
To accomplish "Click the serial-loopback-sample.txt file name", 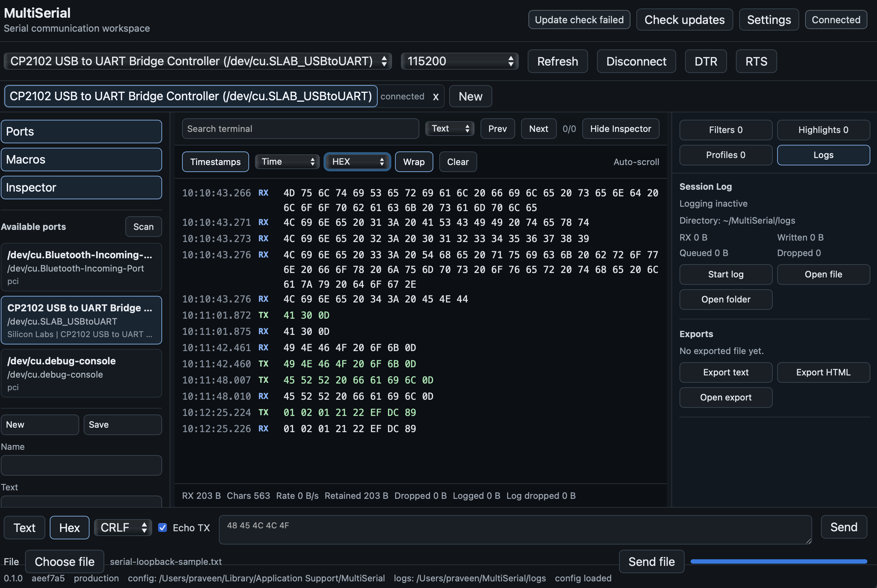I will point(166,561).
